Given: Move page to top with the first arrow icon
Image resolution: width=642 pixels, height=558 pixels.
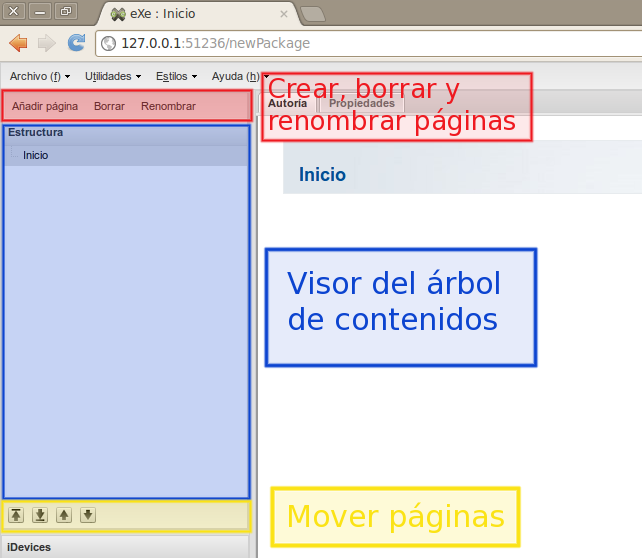Looking at the screenshot, I should coord(16,515).
